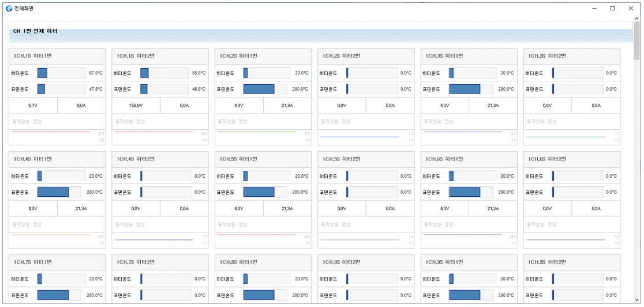Click 표면온도 label in 1CH,8S 히터1번
This screenshot has height=307, width=644.
[x=225, y=295]
